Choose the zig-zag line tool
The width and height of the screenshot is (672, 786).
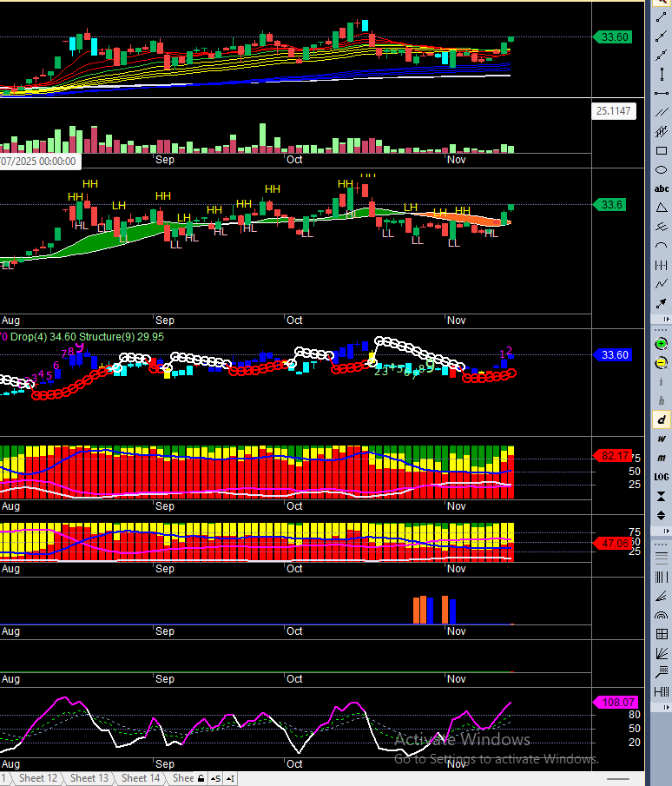coord(662,284)
